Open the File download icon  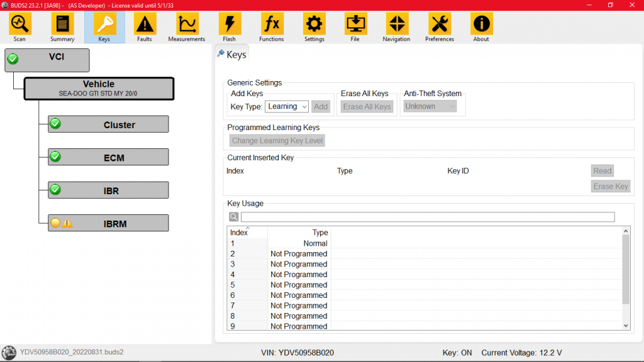(355, 25)
